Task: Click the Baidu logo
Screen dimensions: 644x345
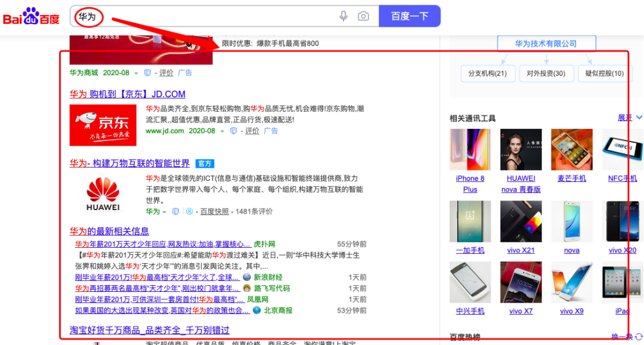Action: [x=32, y=17]
